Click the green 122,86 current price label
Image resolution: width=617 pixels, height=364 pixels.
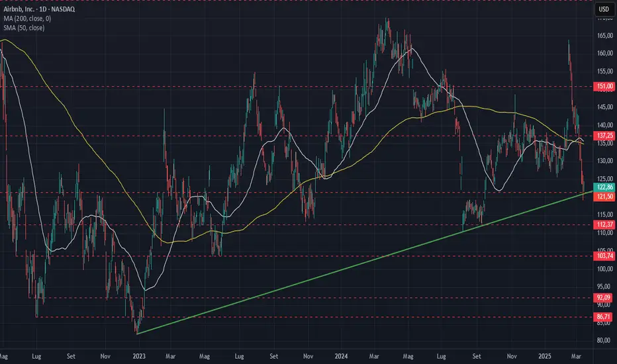604,187
